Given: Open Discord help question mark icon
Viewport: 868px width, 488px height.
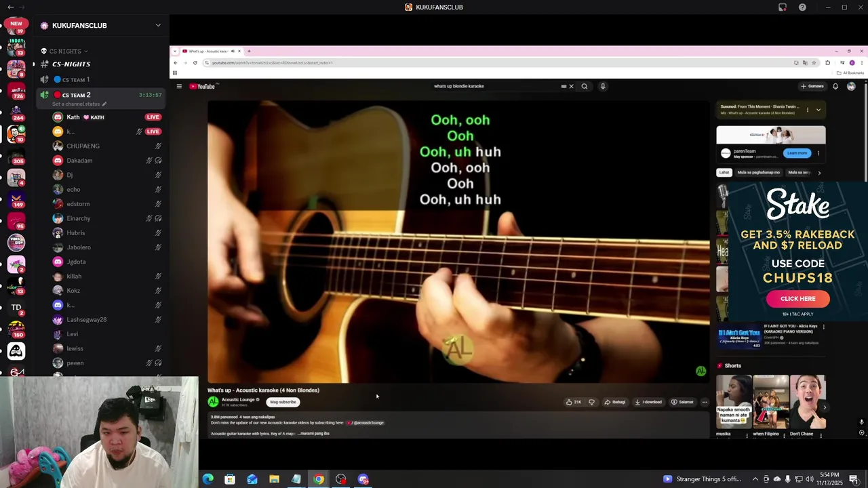Looking at the screenshot, I should click(802, 7).
